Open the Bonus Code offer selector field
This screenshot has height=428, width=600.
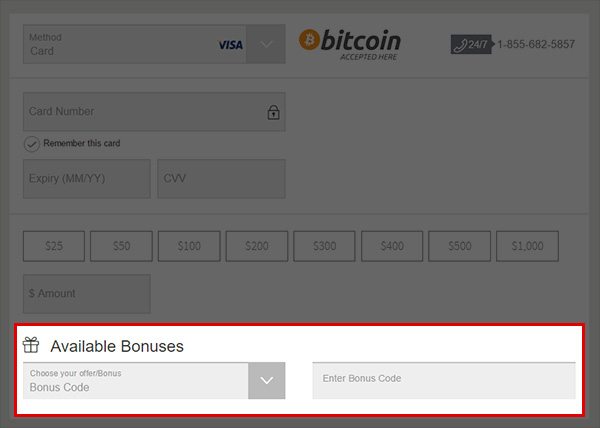coord(135,381)
